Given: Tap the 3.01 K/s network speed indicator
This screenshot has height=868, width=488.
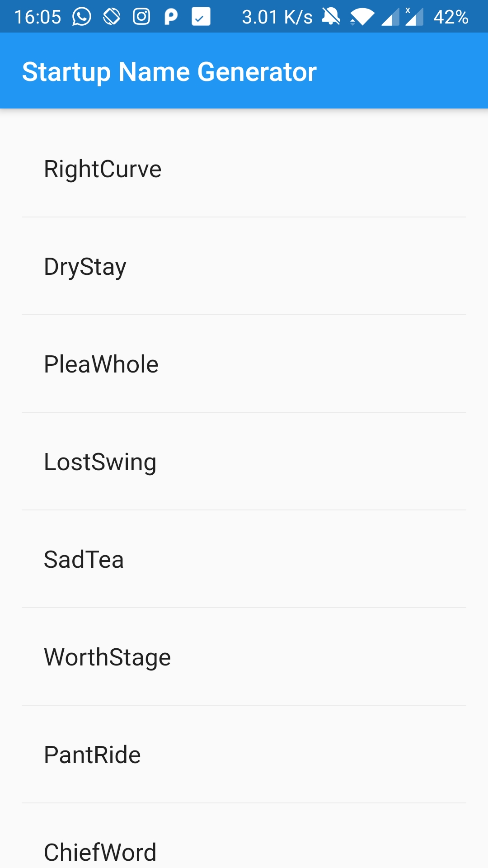Looking at the screenshot, I should [x=277, y=17].
